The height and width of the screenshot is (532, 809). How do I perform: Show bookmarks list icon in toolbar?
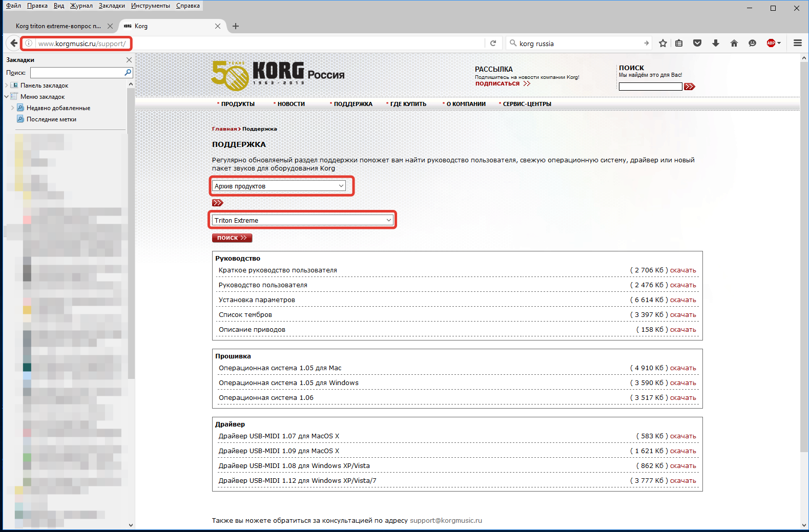pyautogui.click(x=679, y=44)
